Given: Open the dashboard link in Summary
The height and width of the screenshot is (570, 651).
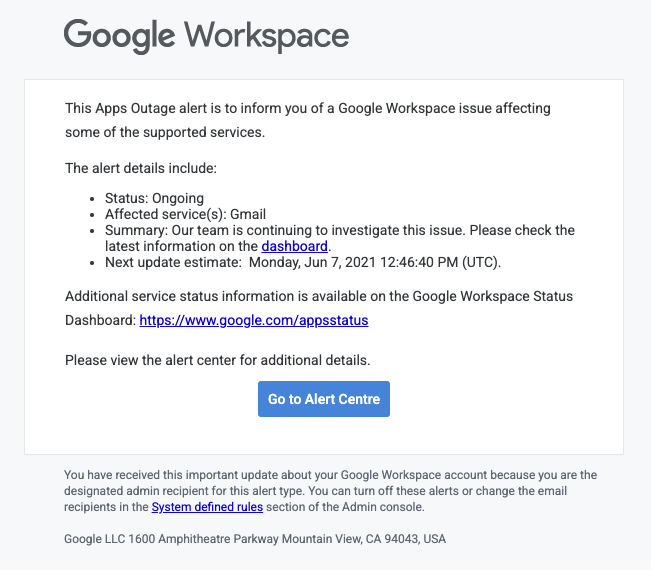Looking at the screenshot, I should (294, 246).
